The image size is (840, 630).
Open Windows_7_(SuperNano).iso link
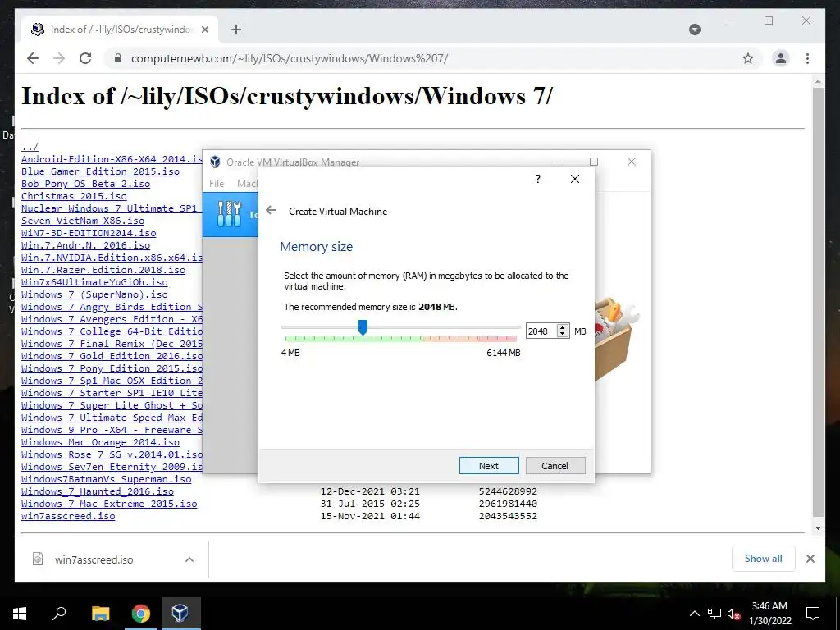pos(94,294)
